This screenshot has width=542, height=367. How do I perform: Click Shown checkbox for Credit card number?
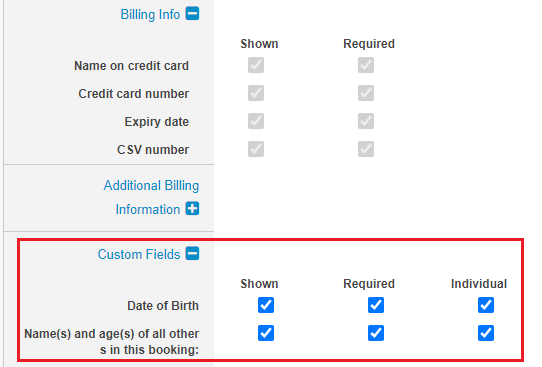(x=256, y=93)
